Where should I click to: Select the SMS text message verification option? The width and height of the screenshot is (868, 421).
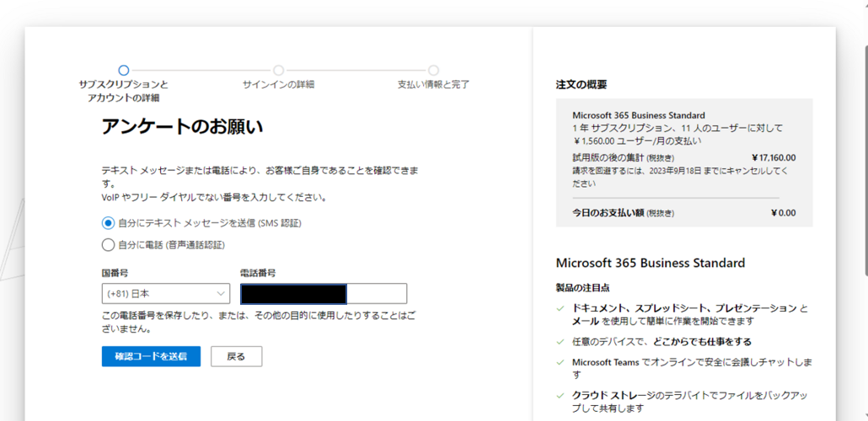tap(107, 223)
